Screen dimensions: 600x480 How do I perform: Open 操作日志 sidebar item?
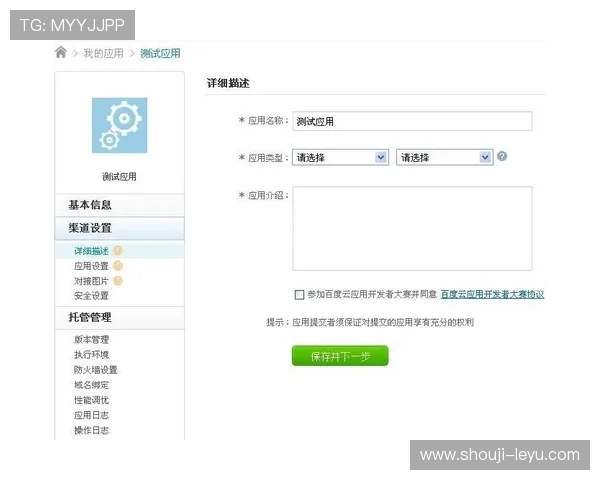coord(91,430)
